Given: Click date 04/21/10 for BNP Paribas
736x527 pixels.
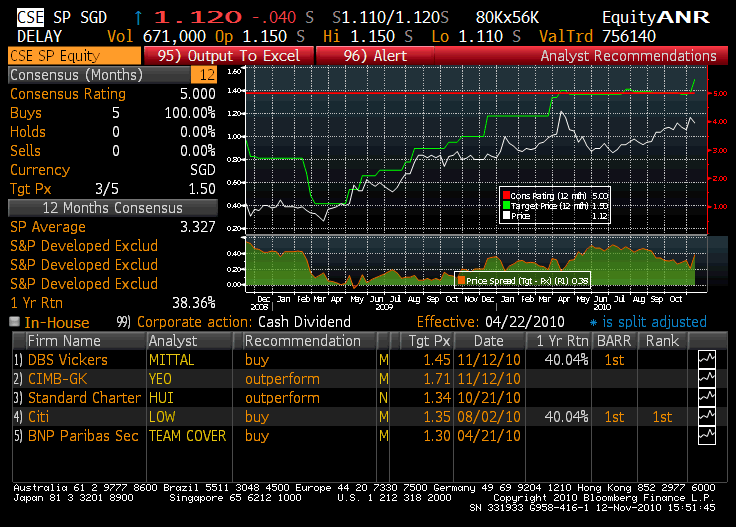Looking at the screenshot, I should (x=489, y=436).
